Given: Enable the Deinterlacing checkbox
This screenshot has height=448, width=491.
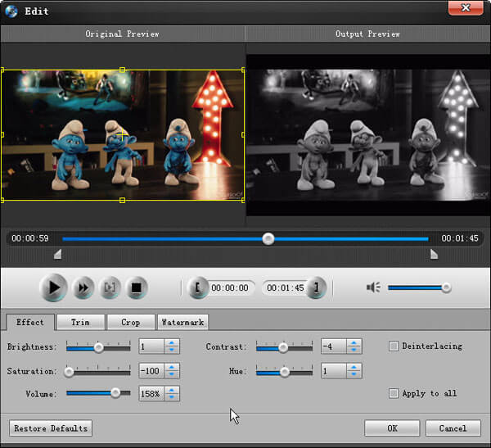Looking at the screenshot, I should (394, 346).
